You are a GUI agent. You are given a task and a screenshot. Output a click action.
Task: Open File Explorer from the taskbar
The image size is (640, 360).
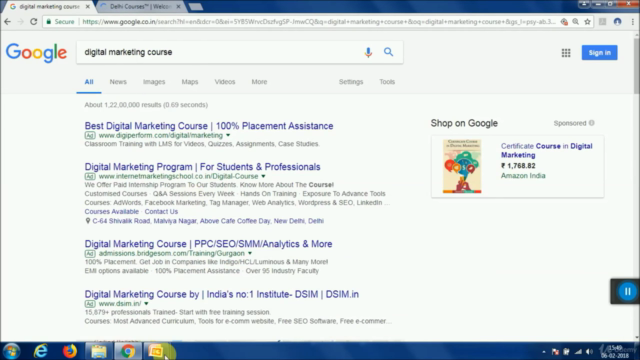coord(99,351)
